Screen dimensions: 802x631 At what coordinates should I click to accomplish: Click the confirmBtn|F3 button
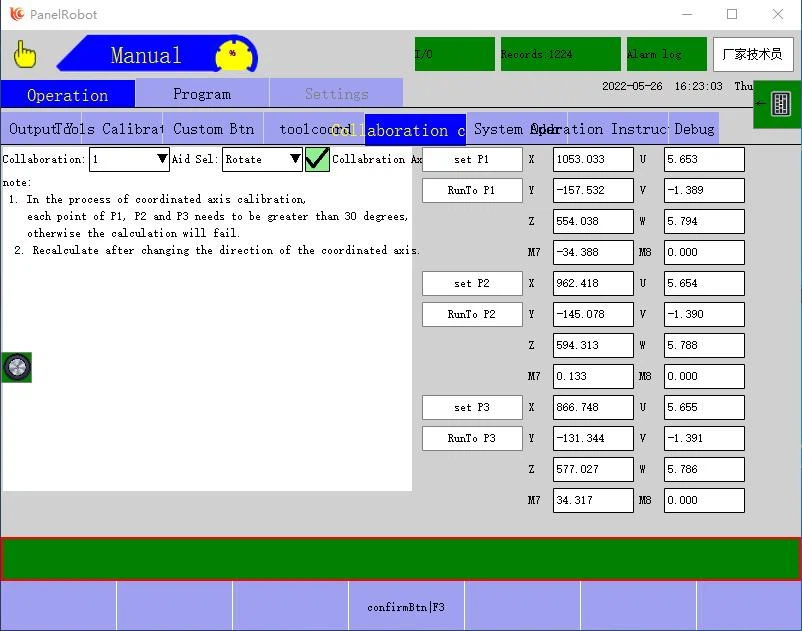coord(406,607)
